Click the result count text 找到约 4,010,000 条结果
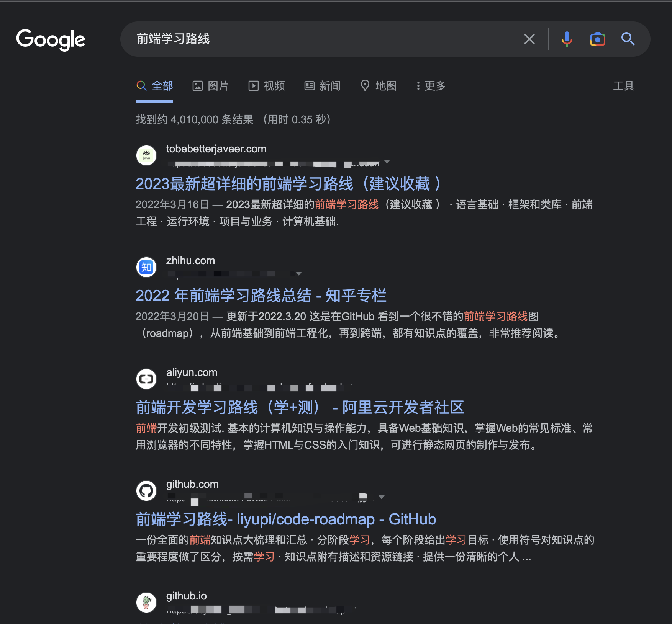This screenshot has width=672, height=624. pos(195,119)
